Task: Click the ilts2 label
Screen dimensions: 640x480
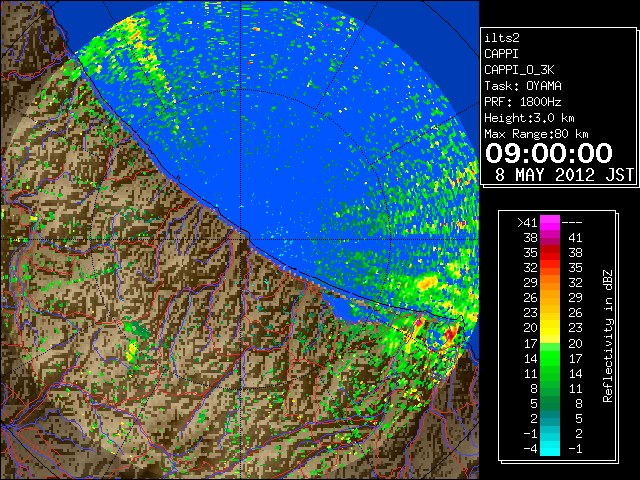Action: 502,38
